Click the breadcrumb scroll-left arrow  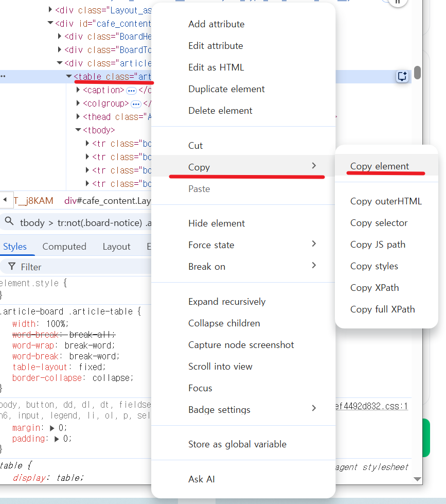(5, 200)
